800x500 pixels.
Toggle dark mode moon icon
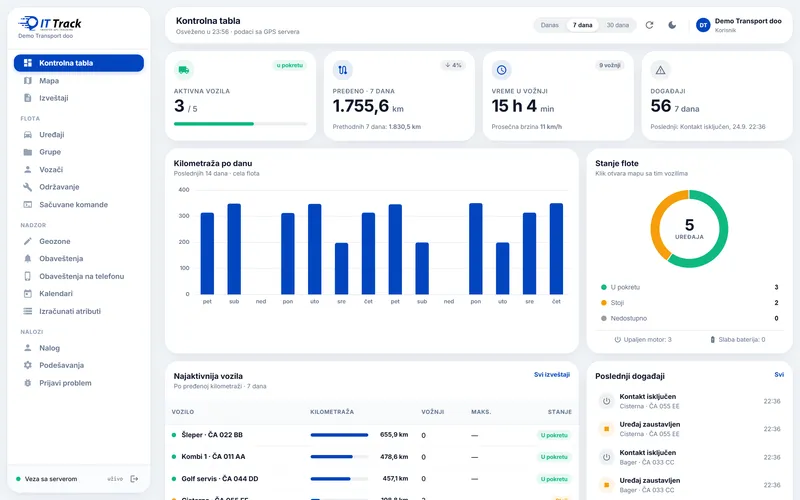click(x=672, y=25)
